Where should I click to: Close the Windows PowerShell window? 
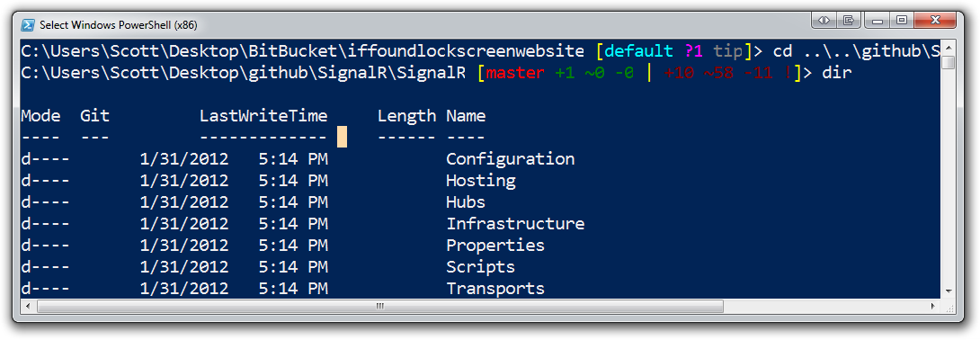point(933,20)
